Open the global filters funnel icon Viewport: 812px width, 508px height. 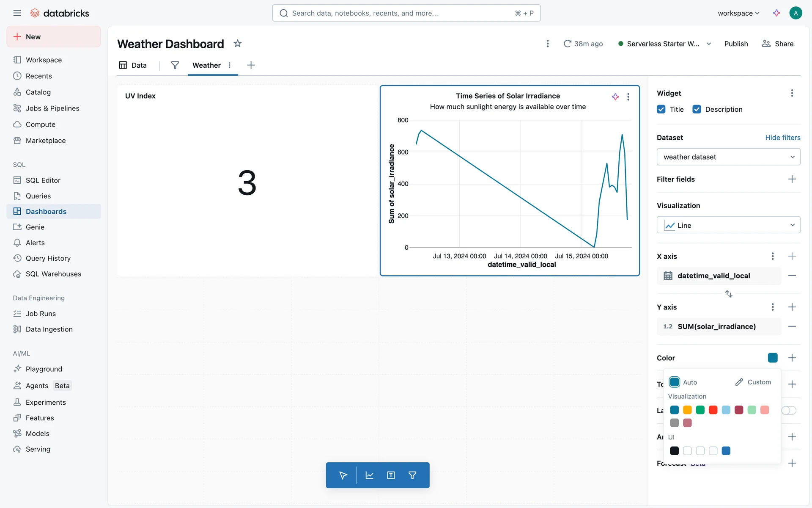coord(175,65)
